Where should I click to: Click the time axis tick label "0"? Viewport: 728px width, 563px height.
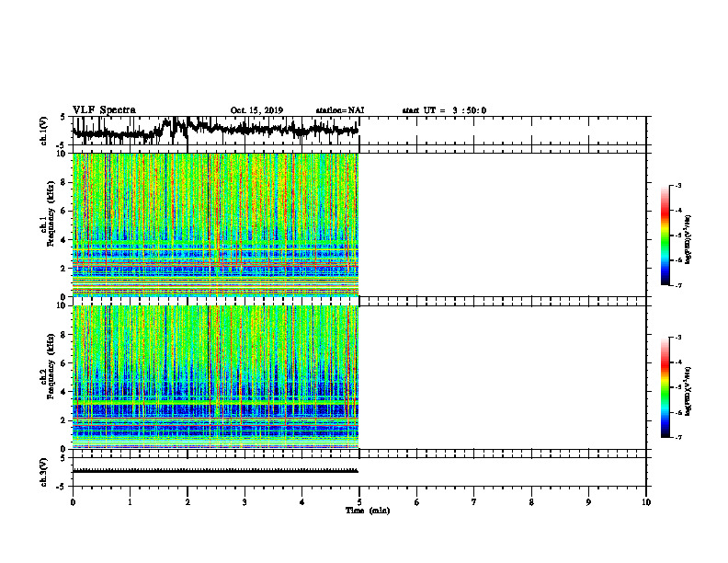coord(73,502)
